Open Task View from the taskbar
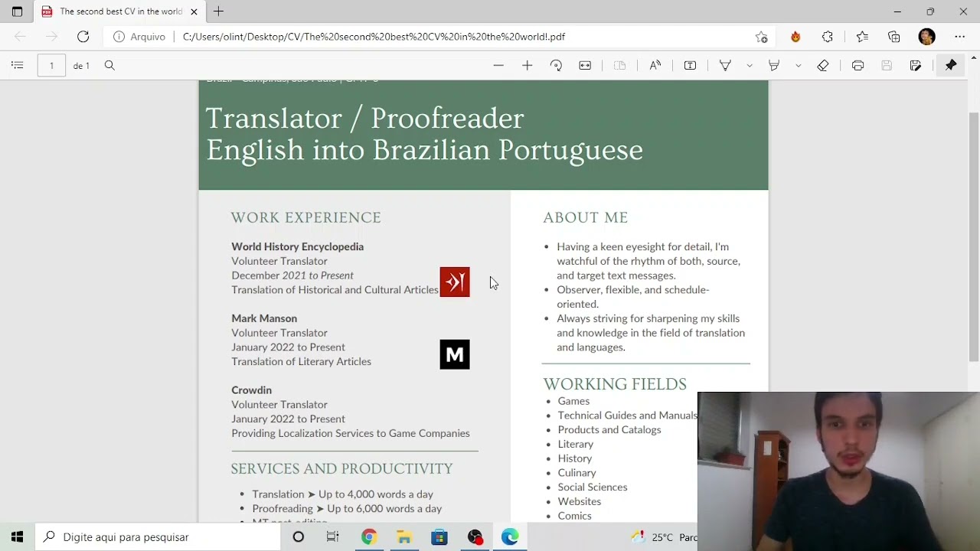The height and width of the screenshot is (551, 980). (332, 537)
